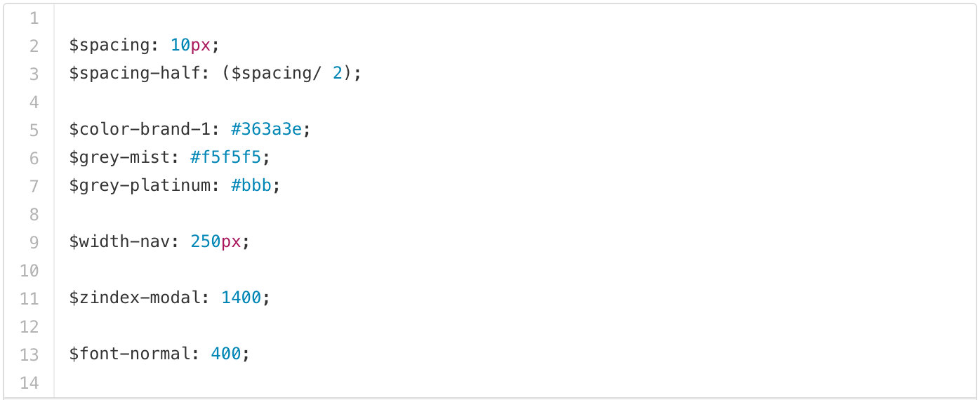Click line number 14 in the gutter
Image resolution: width=980 pixels, height=400 pixels.
[x=29, y=383]
